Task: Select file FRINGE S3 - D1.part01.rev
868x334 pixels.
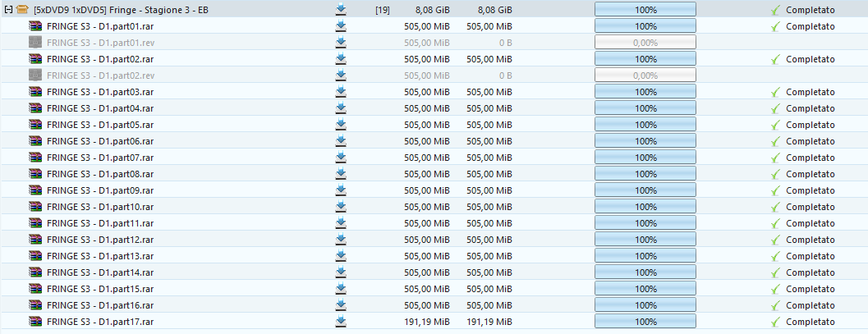Action: (100, 43)
